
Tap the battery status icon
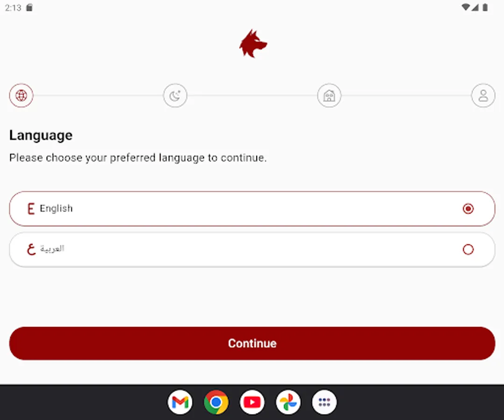click(485, 7)
